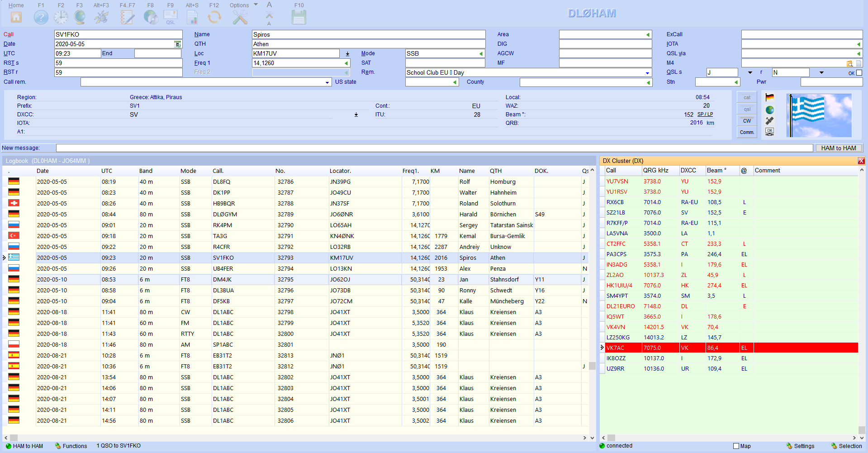Expand the Rem. dropdown showing School Club EU Day

click(647, 73)
